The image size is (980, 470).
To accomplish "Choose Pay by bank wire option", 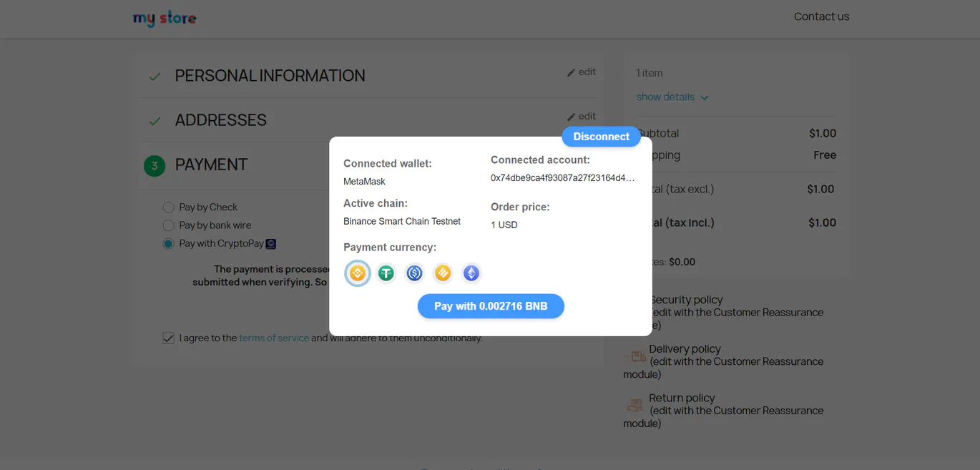I will 168,225.
